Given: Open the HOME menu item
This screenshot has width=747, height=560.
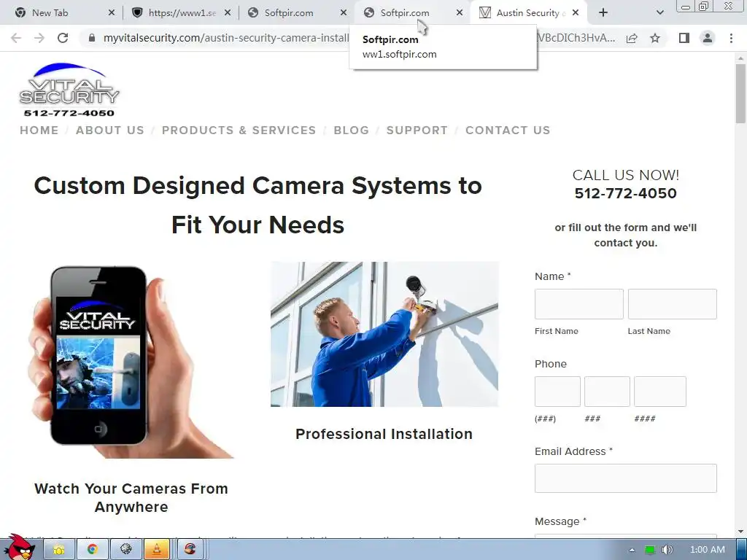Looking at the screenshot, I should [39, 130].
